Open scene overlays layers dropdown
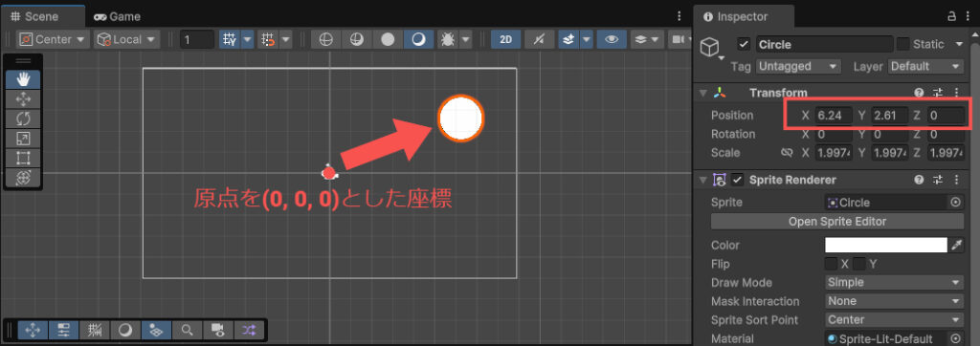Image resolution: width=980 pixels, height=346 pixels. [x=647, y=39]
